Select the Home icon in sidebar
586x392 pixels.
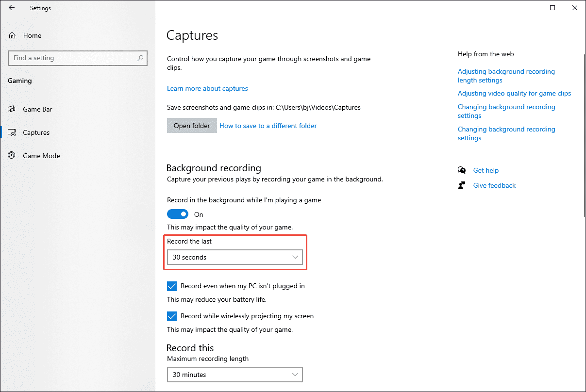(11, 35)
